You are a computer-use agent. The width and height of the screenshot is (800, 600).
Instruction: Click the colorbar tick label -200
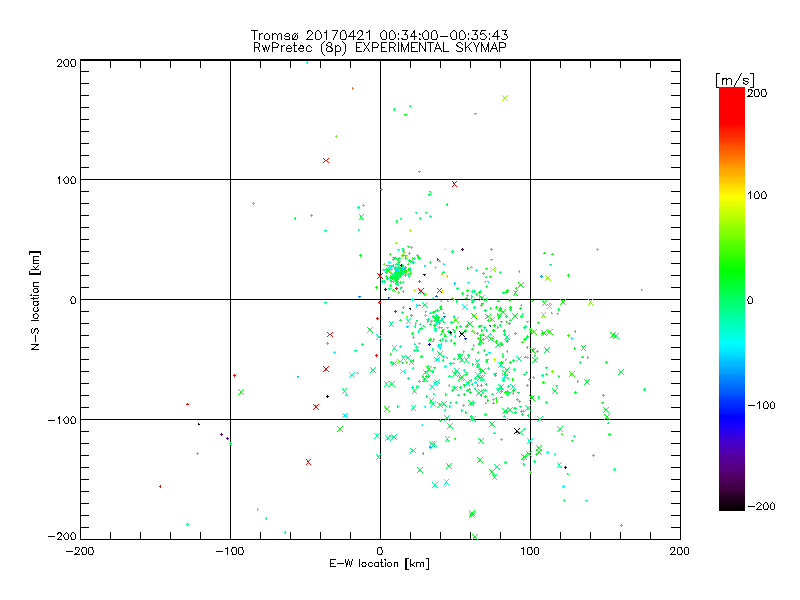click(x=761, y=506)
